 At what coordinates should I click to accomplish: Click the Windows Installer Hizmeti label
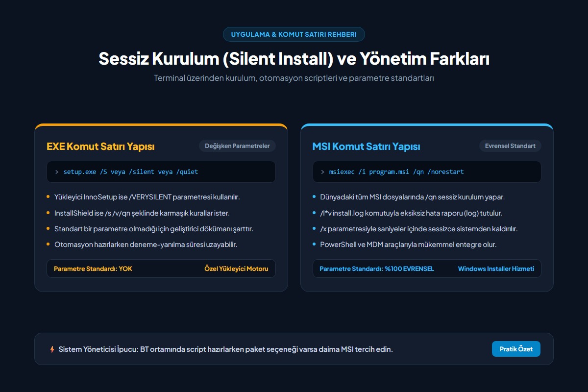tap(496, 269)
